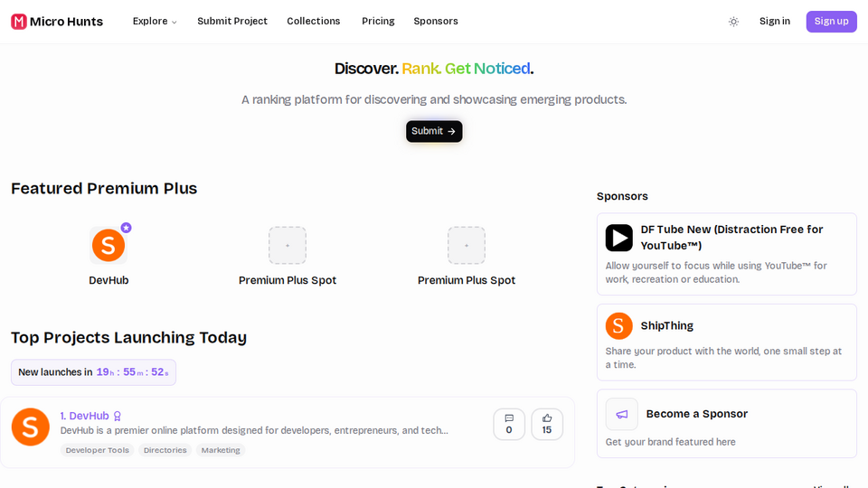Select the Developer Tools tag
Image resolution: width=868 pixels, height=488 pixels.
(98, 450)
